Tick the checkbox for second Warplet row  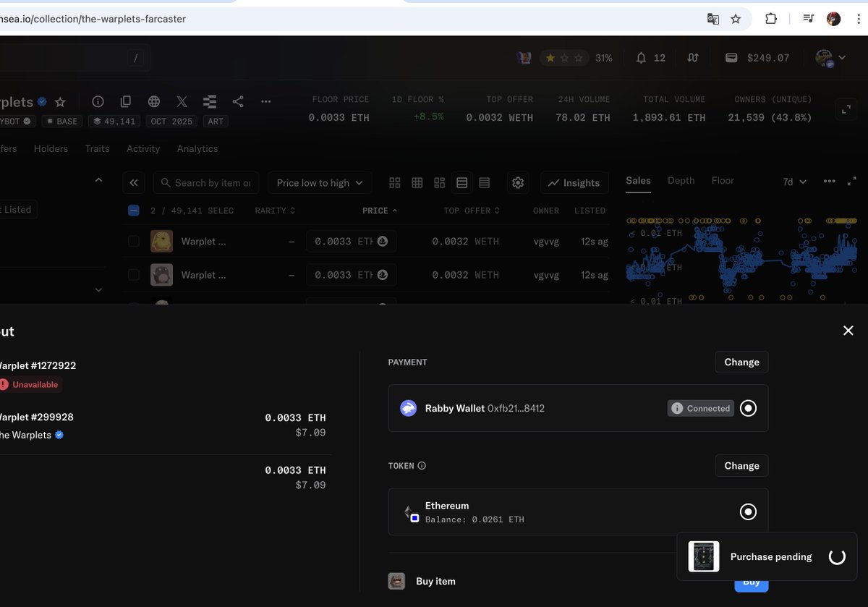click(x=133, y=275)
